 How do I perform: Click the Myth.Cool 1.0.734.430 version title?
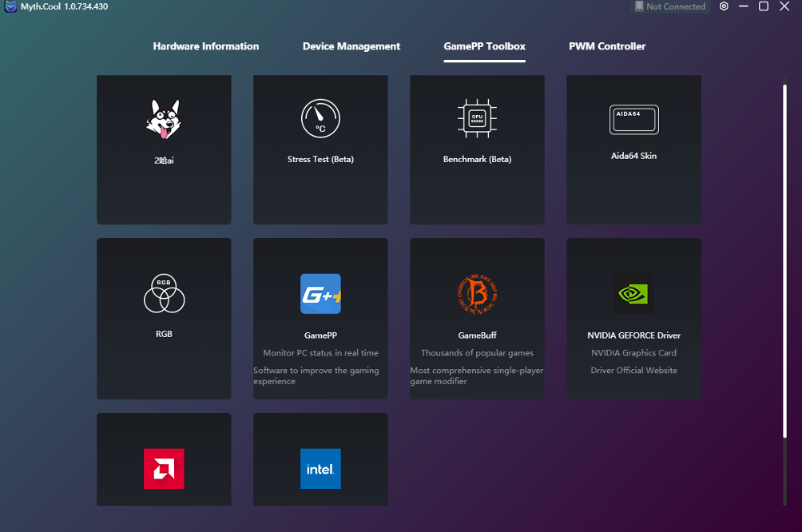(x=65, y=6)
